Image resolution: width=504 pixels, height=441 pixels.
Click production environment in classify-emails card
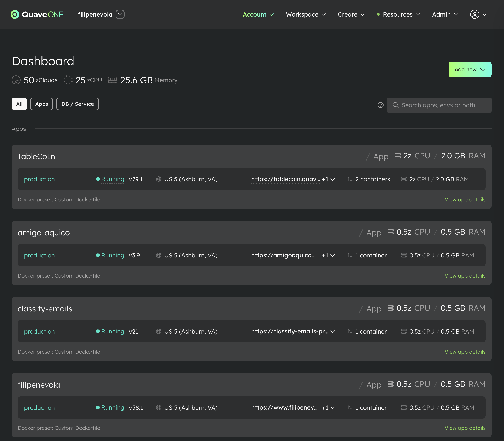click(x=39, y=331)
